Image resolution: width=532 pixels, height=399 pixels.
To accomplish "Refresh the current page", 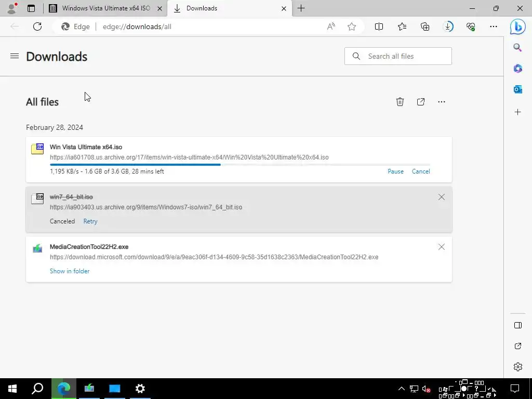I will [37, 26].
